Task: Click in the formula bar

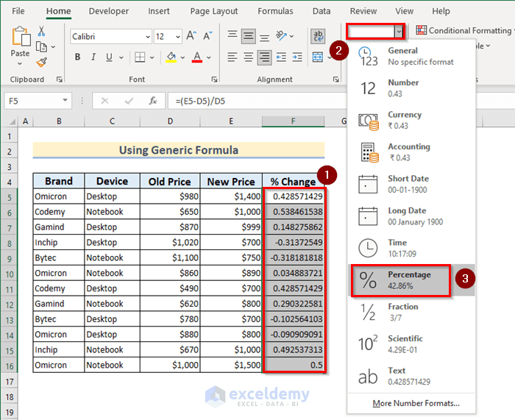Action: pyautogui.click(x=257, y=101)
